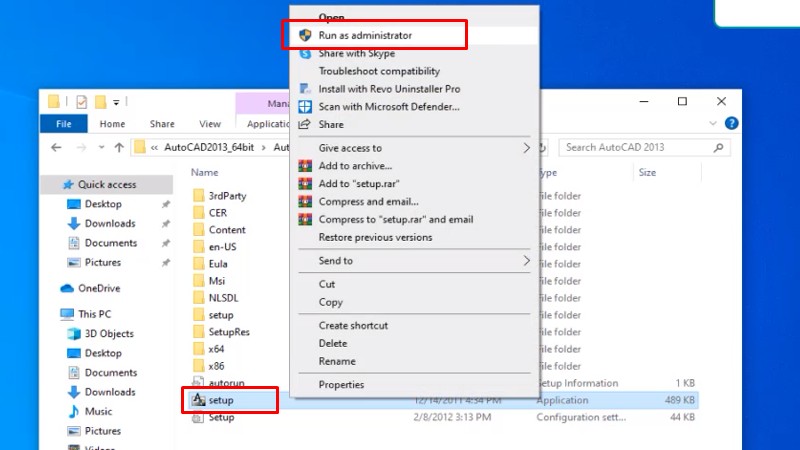Click the Skype icon beside Share with Skype
The width and height of the screenshot is (800, 450).
pyautogui.click(x=305, y=53)
